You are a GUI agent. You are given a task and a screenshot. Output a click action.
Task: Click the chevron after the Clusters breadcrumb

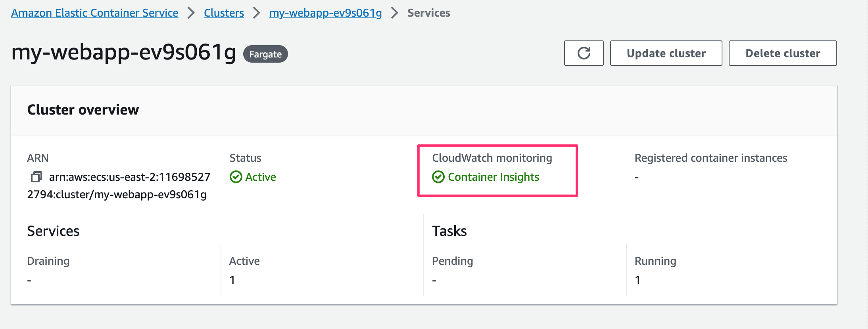[x=257, y=13]
